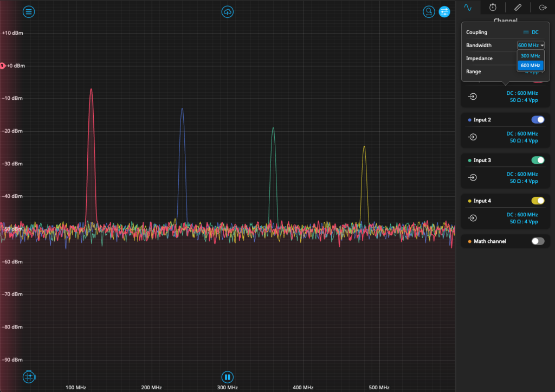Screen dimensions: 555x392
Task: Toggle the settings sliders icon
Action: (x=444, y=11)
